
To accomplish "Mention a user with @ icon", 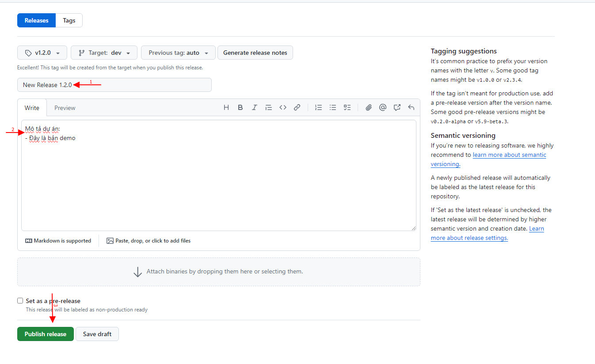I will [x=383, y=107].
